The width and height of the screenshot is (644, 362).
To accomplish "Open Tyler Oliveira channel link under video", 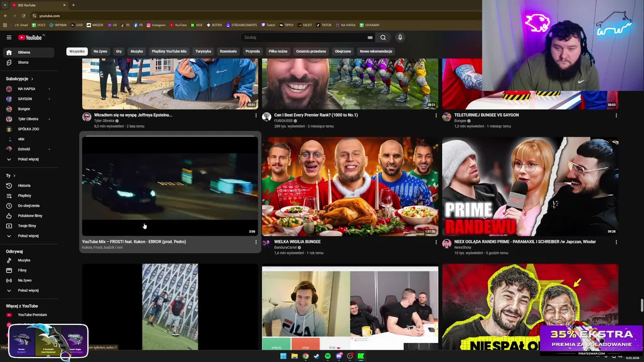I will click(x=104, y=121).
